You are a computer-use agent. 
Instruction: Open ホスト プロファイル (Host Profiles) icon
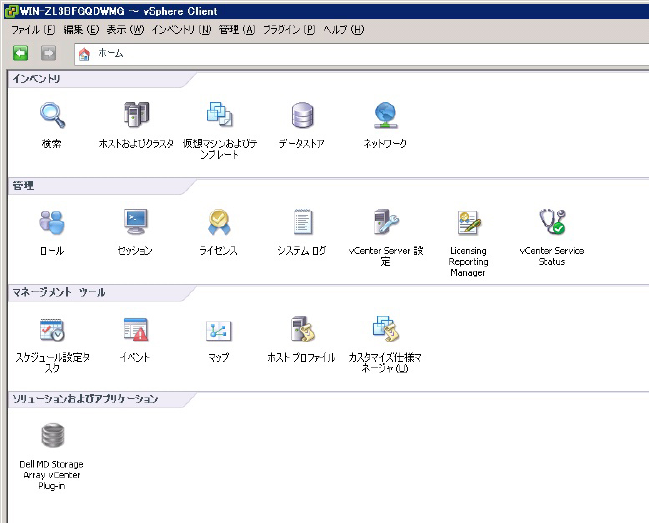(303, 329)
